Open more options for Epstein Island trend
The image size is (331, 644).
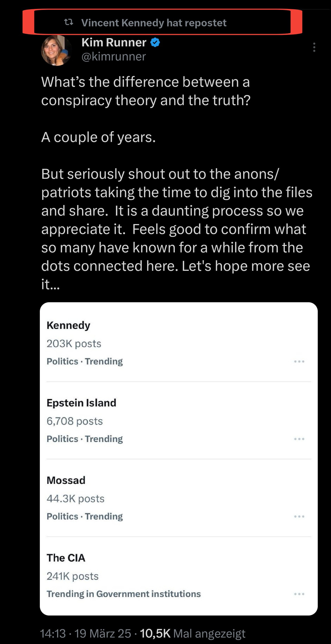click(x=299, y=439)
